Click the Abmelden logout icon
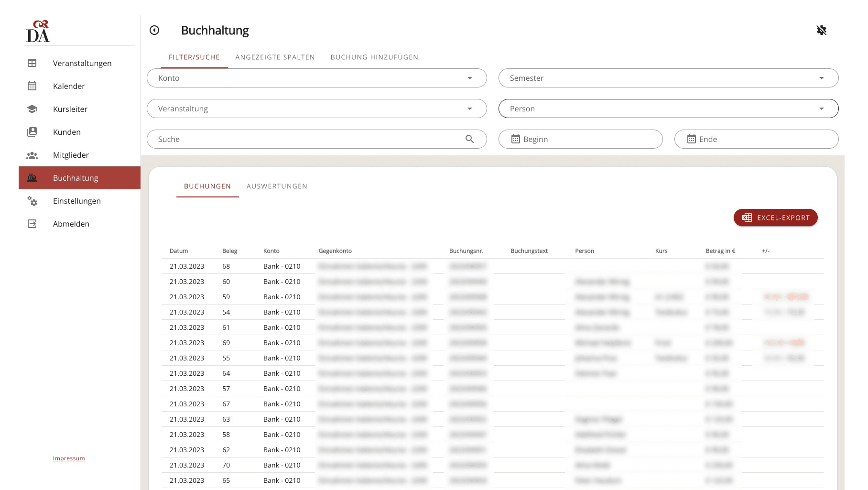The height and width of the screenshot is (490, 868). click(32, 224)
